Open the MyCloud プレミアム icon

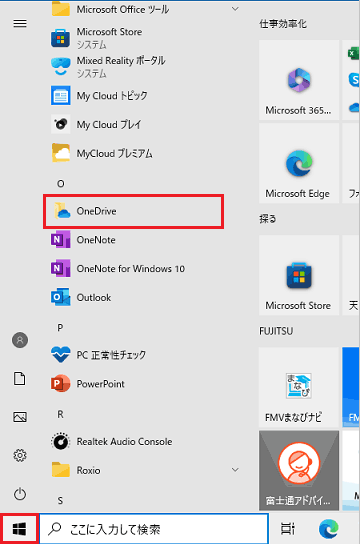coord(61,153)
